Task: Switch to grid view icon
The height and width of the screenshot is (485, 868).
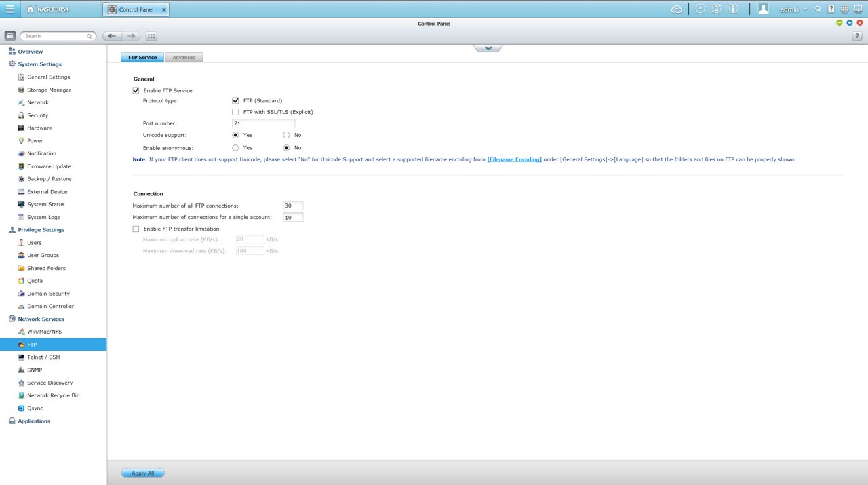Action: click(151, 36)
